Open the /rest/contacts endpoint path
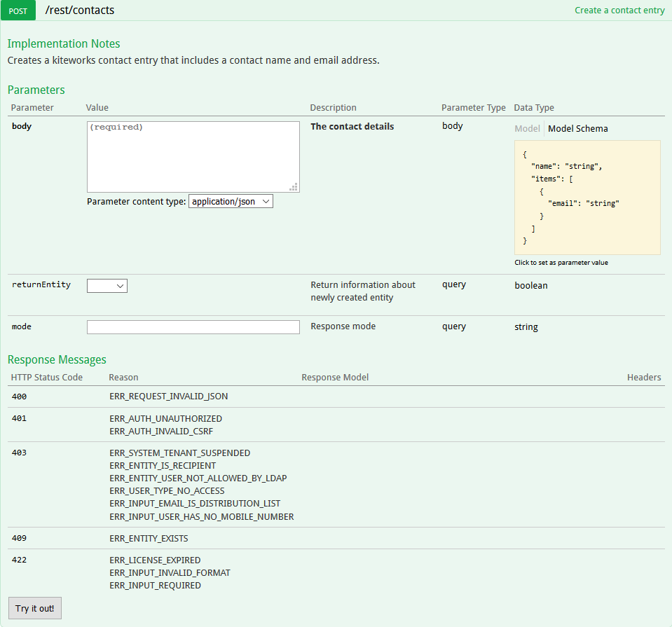The height and width of the screenshot is (627, 672). [x=79, y=11]
